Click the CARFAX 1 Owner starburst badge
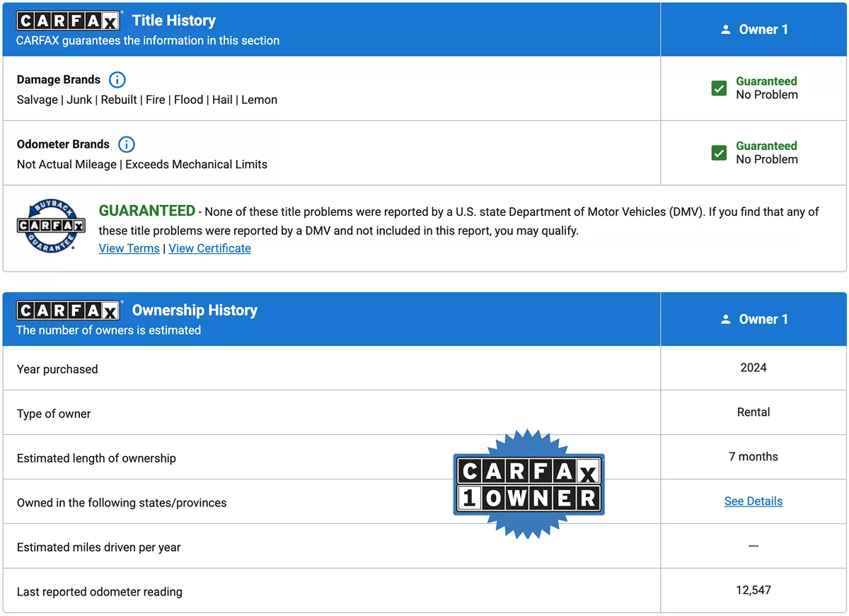Viewport: 849px width, 616px height. (529, 484)
